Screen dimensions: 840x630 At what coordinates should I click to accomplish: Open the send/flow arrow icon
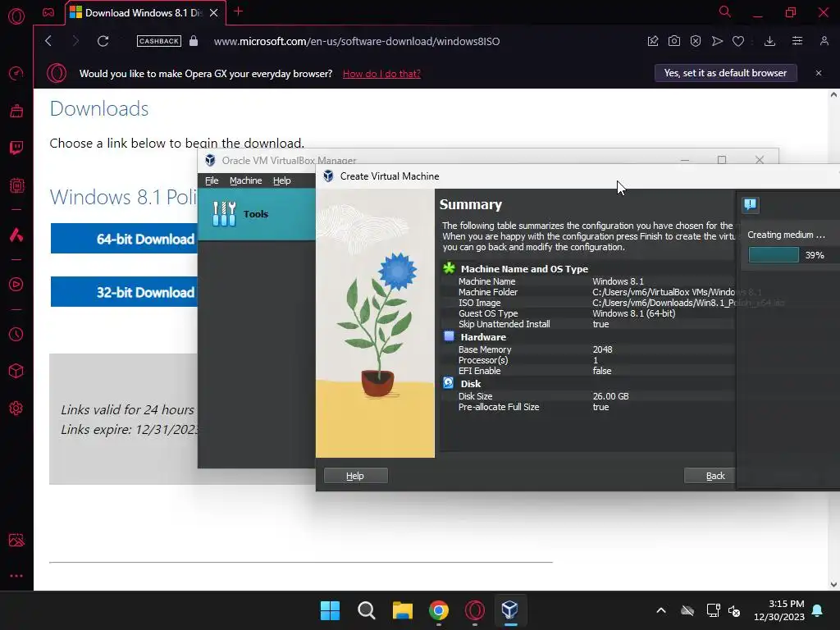(717, 41)
